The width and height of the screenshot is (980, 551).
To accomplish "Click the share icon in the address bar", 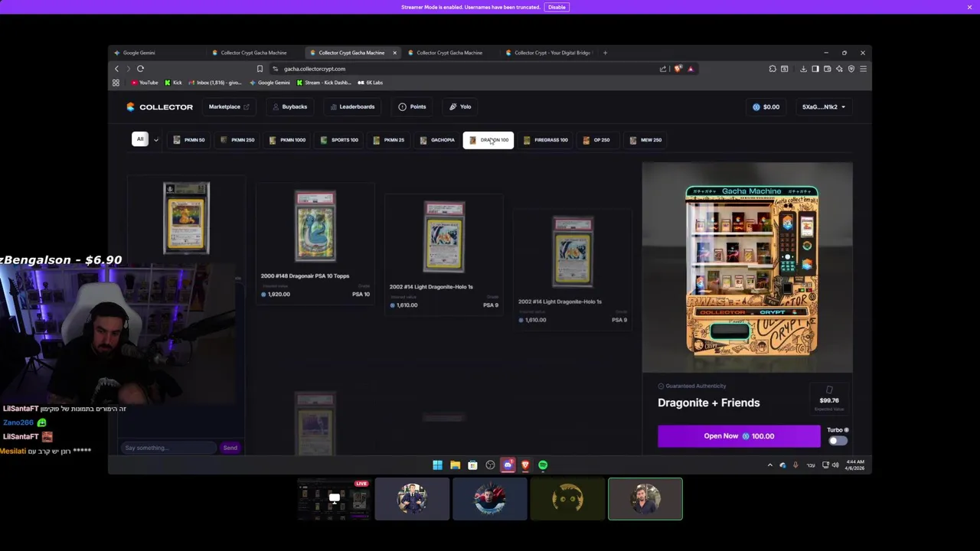I will 663,69.
